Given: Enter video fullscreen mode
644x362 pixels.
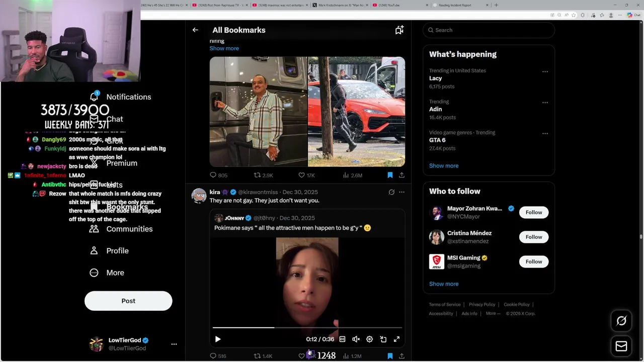Looking at the screenshot, I should click(x=396, y=339).
